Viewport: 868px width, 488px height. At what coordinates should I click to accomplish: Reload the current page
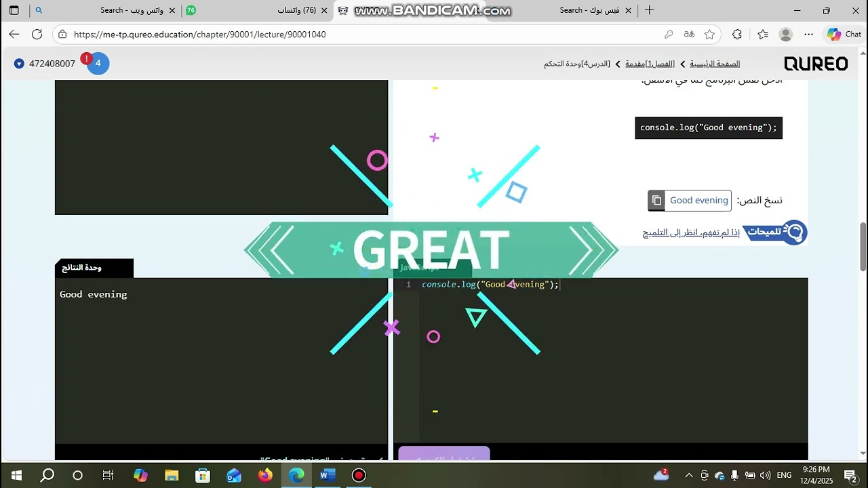[37, 34]
